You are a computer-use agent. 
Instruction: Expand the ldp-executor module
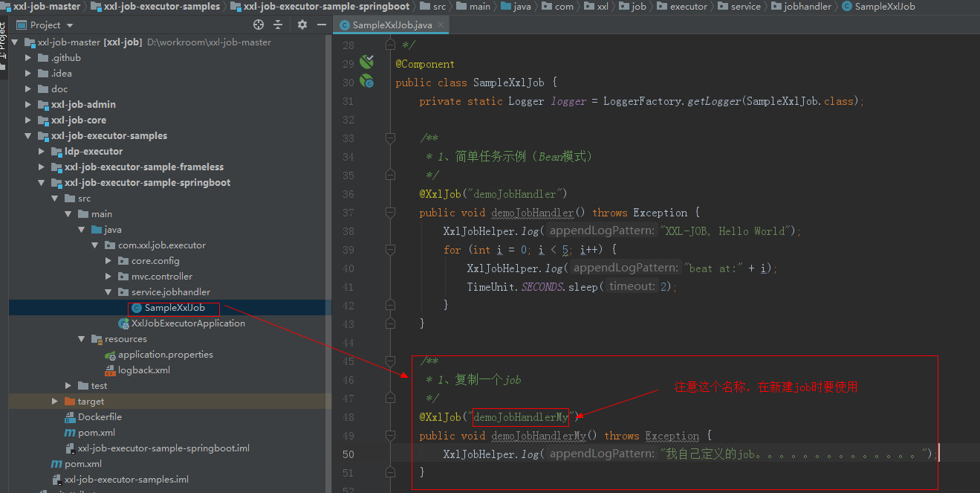click(x=42, y=152)
